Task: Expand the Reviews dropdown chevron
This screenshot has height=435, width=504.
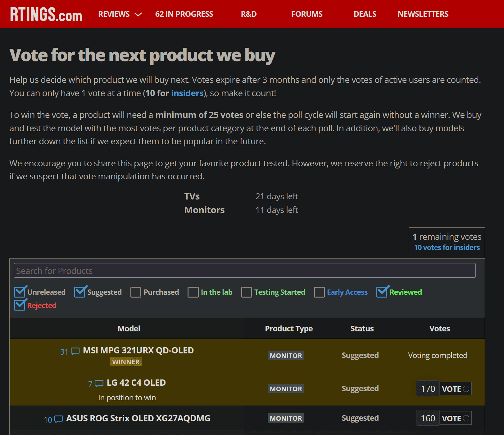Action: coord(138,14)
